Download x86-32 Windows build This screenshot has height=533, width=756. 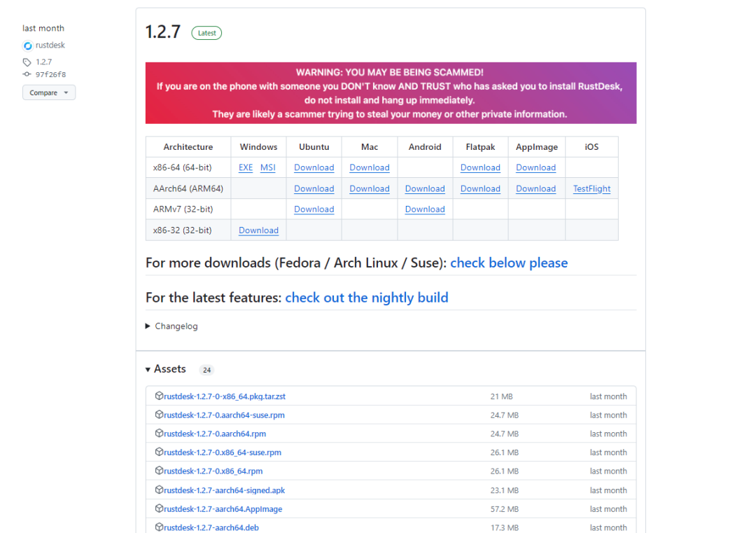(258, 230)
